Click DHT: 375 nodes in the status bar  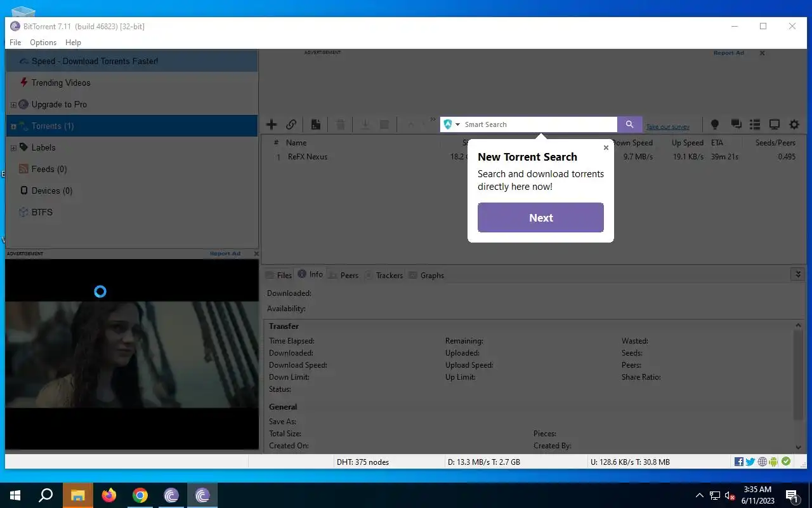[363, 462]
